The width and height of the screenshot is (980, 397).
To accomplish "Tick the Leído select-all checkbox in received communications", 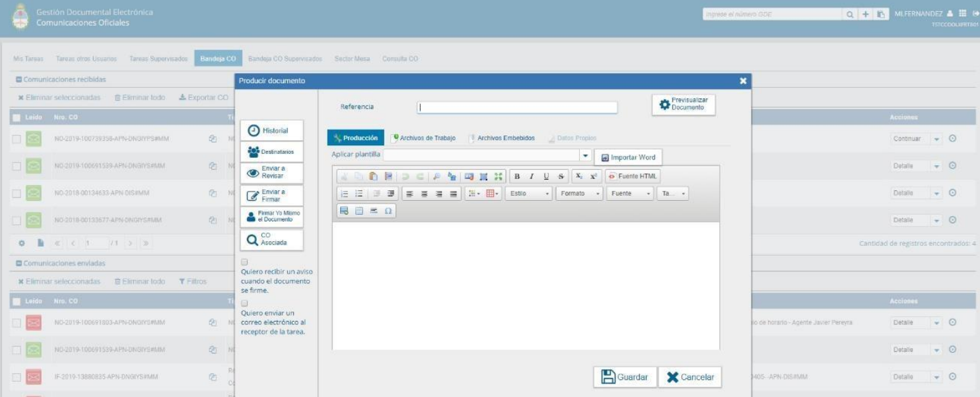I will coord(17,118).
